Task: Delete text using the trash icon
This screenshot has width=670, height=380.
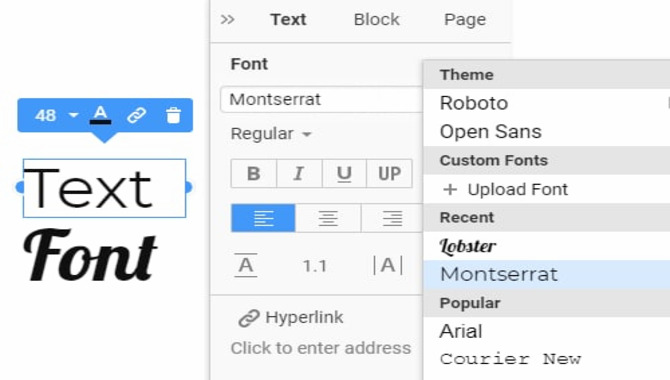Action: point(173,115)
